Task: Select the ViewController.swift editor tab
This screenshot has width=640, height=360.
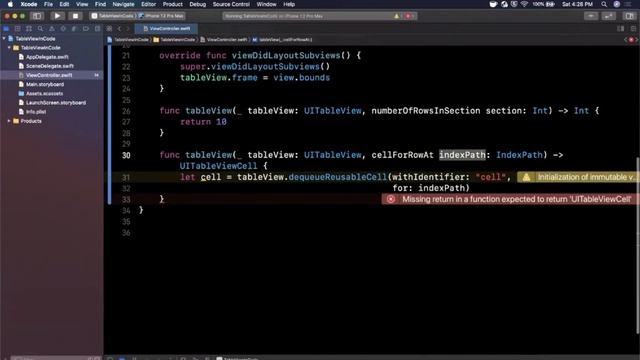Action: coord(166,29)
